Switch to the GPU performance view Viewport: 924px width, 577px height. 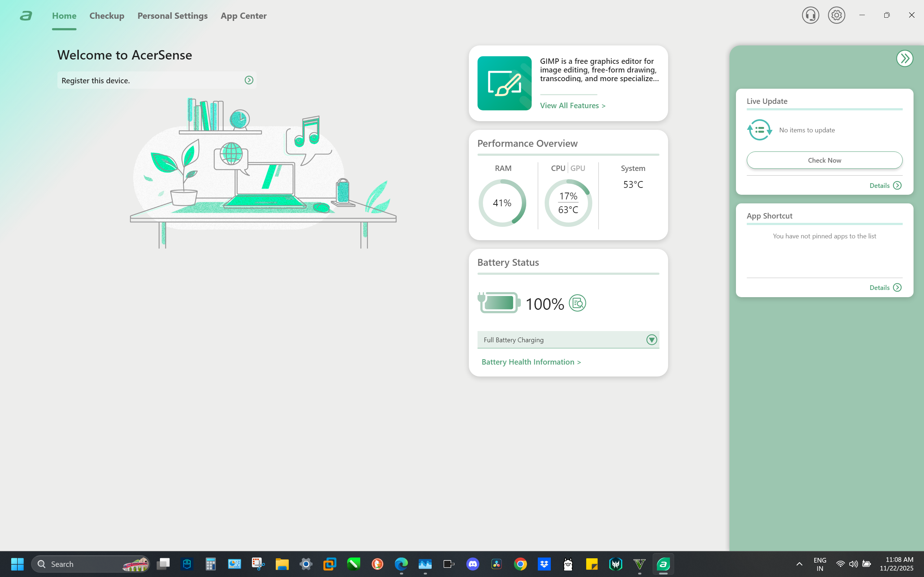[578, 168]
